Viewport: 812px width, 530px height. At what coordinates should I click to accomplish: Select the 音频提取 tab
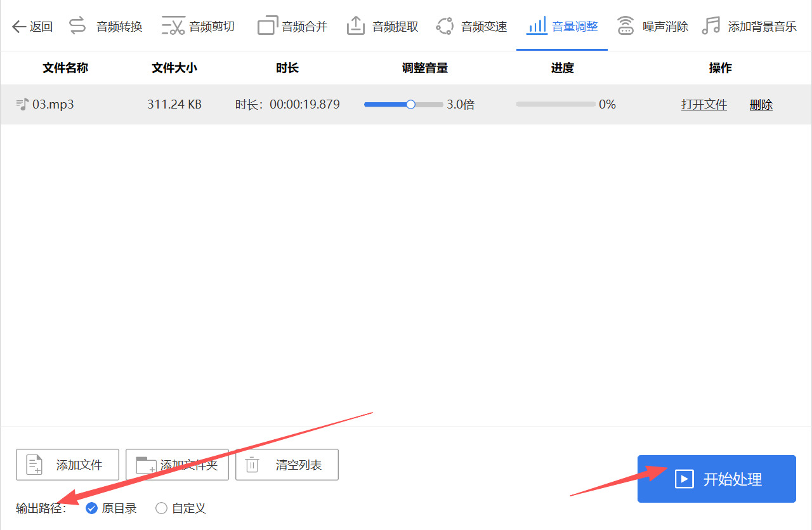pyautogui.click(x=383, y=26)
